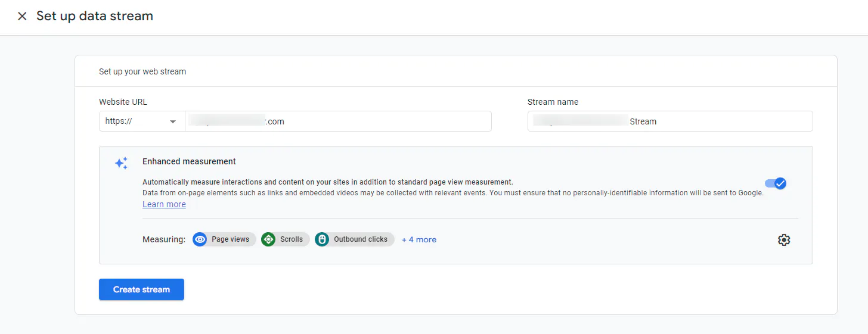Expand the '+ 4 more' measurements
The width and height of the screenshot is (868, 334).
coord(419,239)
